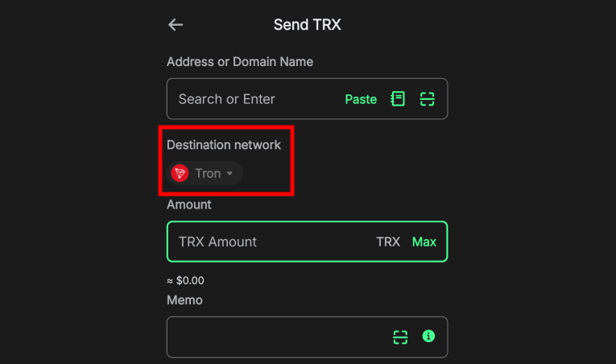Click the arrow beside Tron
Screen dimensions: 616x364
click(x=229, y=173)
